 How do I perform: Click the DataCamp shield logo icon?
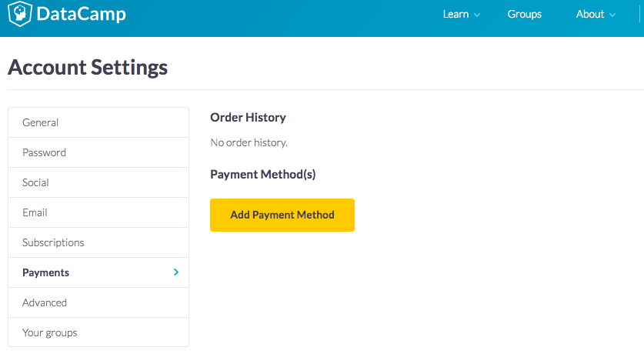click(x=19, y=14)
